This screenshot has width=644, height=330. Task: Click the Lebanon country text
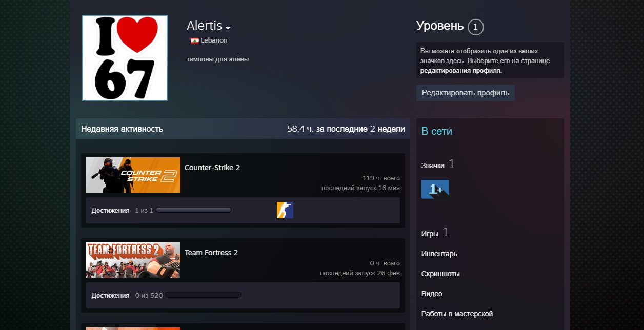click(x=214, y=40)
